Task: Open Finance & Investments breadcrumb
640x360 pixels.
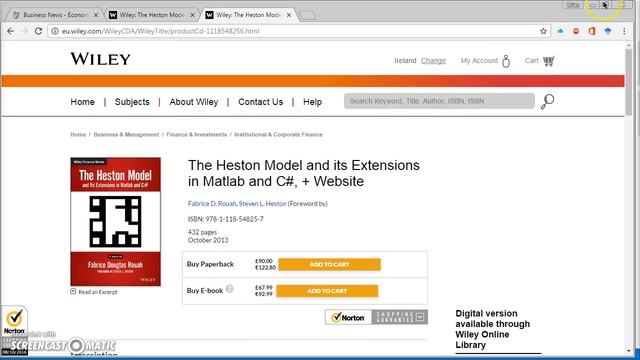Action: pos(196,134)
